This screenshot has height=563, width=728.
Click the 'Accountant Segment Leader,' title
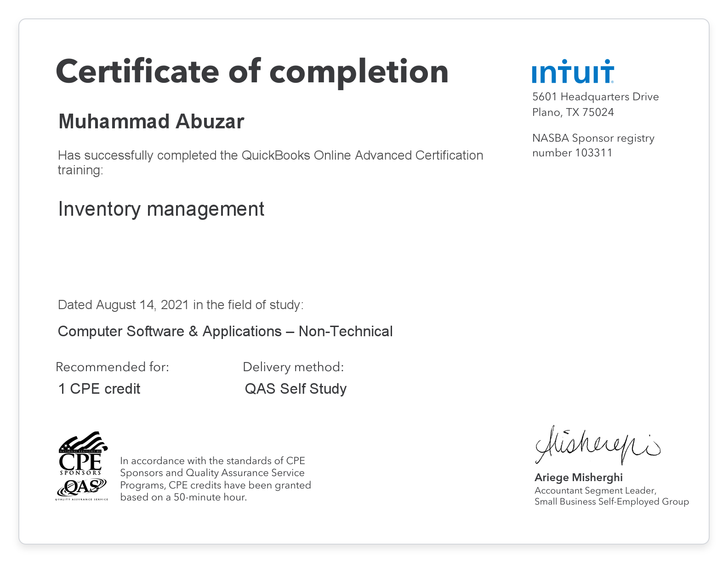point(596,491)
